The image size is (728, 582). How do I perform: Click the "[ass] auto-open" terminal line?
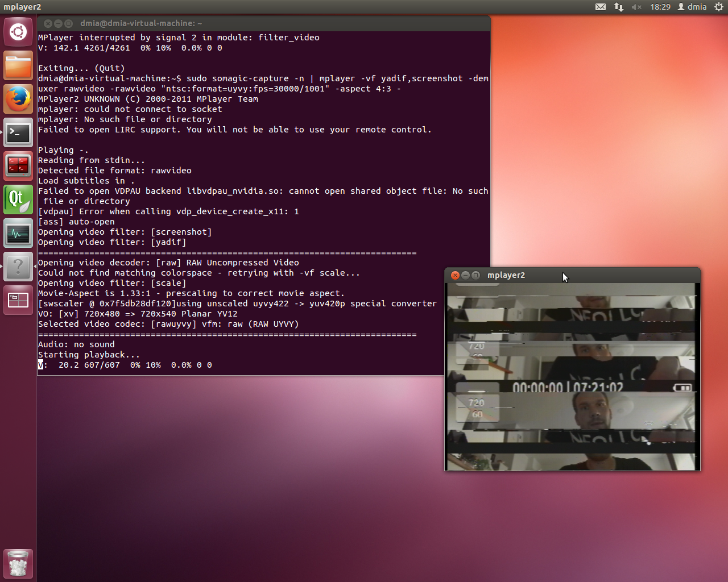[76, 222]
